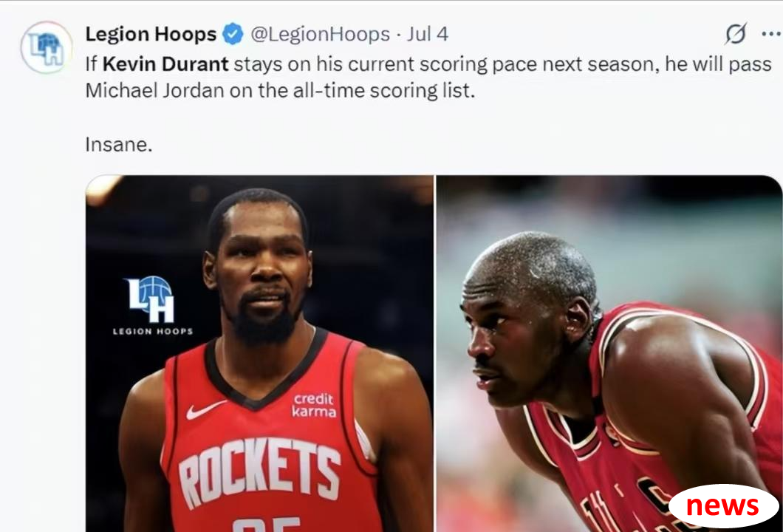
Task: Click the blue verified checkmark badge
Action: (233, 34)
